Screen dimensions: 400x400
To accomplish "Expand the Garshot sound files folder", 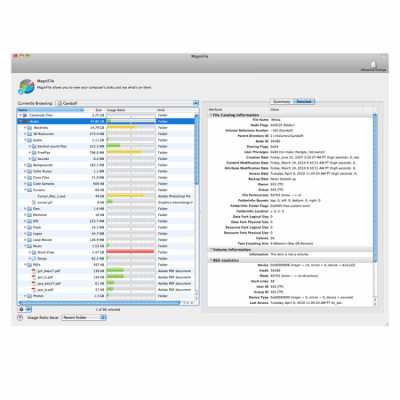I will [x=29, y=146].
